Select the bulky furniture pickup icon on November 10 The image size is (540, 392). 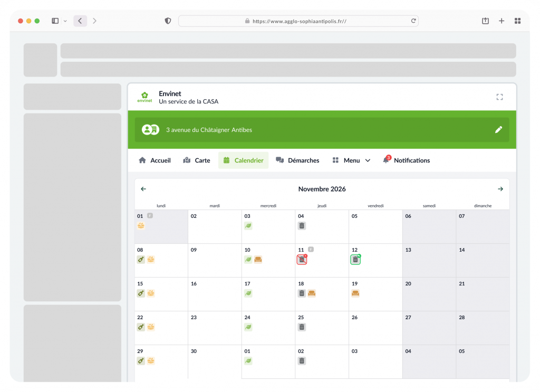[x=257, y=259]
